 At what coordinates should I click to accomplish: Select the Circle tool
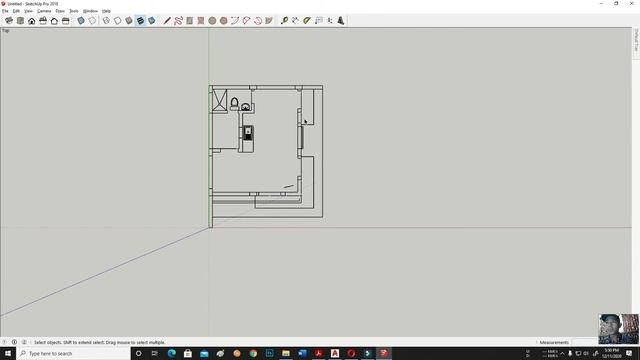(x=212, y=20)
